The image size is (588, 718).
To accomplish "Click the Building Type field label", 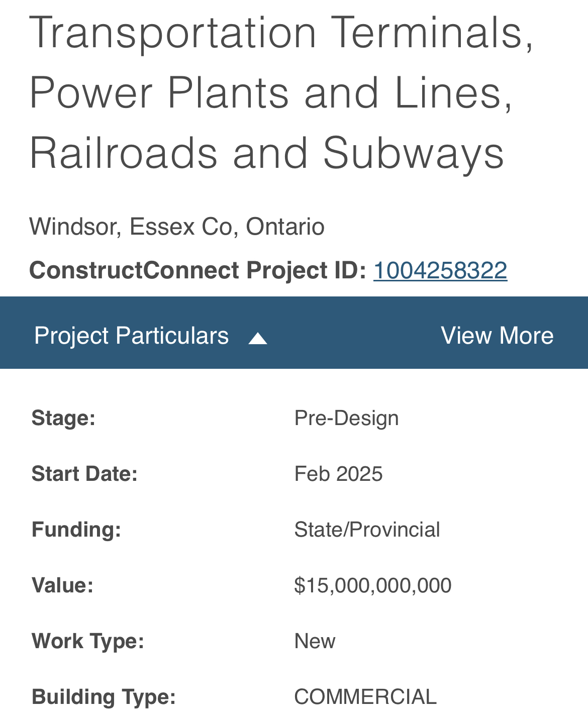I will pos(104,697).
